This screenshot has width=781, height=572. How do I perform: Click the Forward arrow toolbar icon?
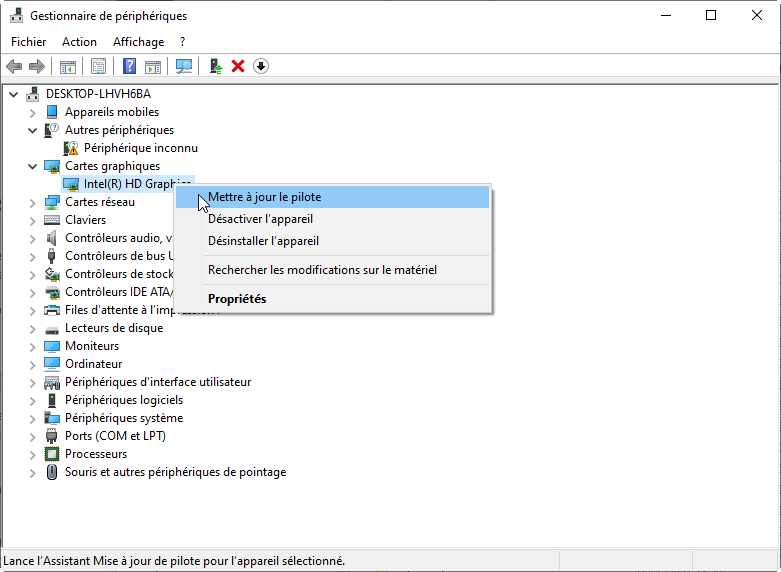37,66
